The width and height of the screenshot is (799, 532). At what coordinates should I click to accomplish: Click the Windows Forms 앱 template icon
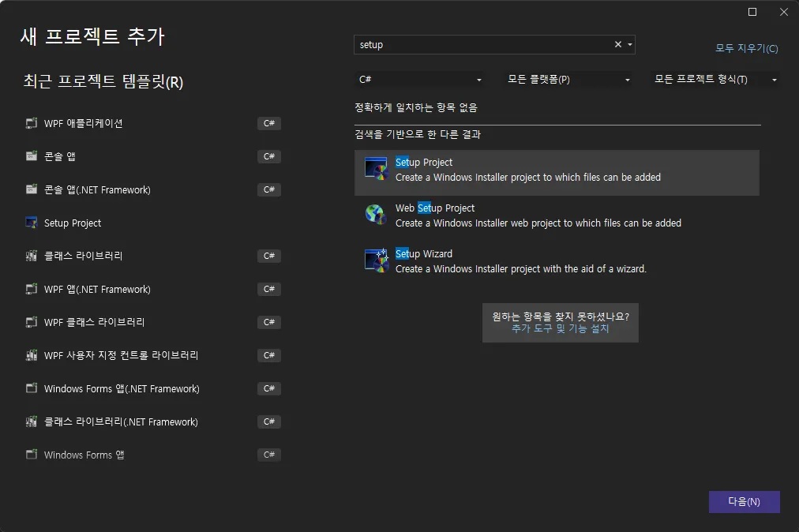32,455
